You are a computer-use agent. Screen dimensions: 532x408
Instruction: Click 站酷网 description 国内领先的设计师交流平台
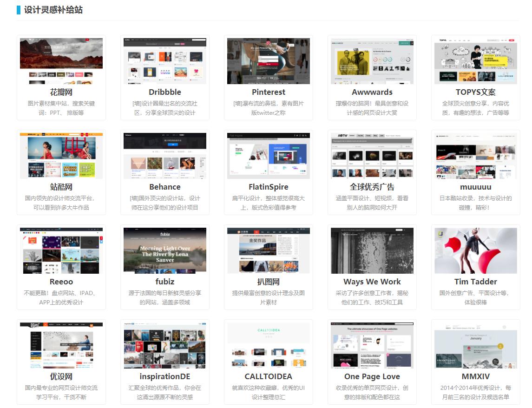tap(61, 203)
